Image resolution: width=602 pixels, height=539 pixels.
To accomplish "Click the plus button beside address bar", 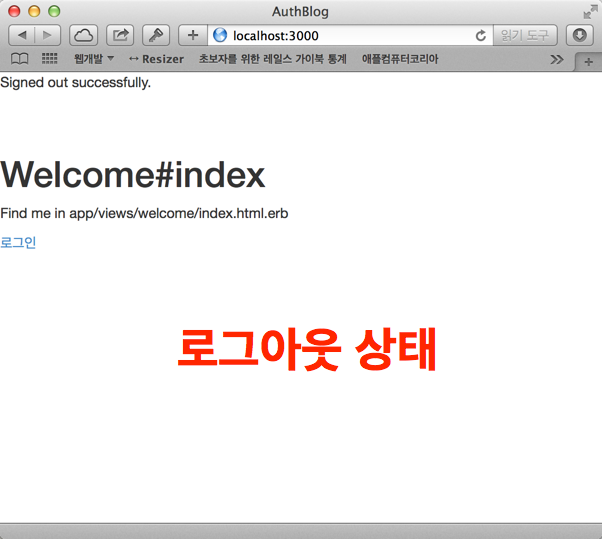I will click(192, 35).
